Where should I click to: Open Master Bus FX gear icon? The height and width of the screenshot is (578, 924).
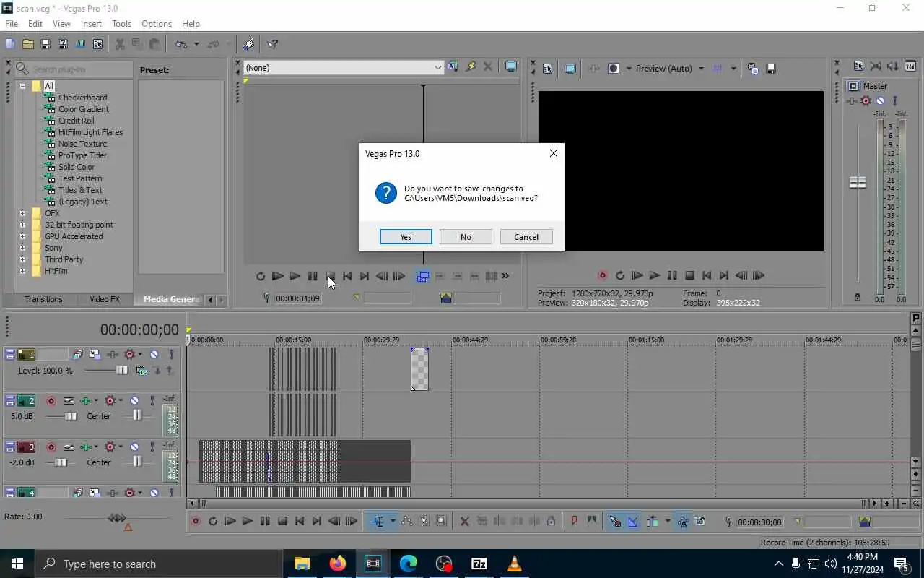click(866, 101)
